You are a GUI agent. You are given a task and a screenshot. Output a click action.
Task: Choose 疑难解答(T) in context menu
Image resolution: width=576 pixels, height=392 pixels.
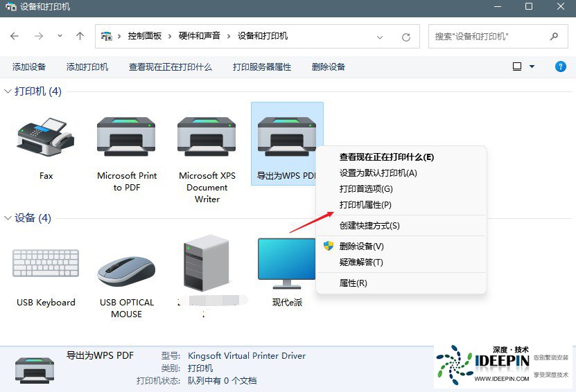[x=401, y=262]
